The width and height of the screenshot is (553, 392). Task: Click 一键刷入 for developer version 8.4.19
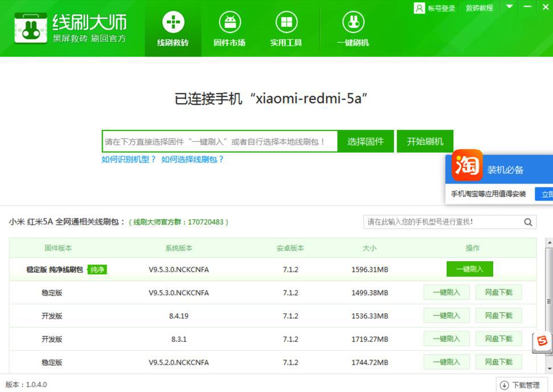(447, 316)
